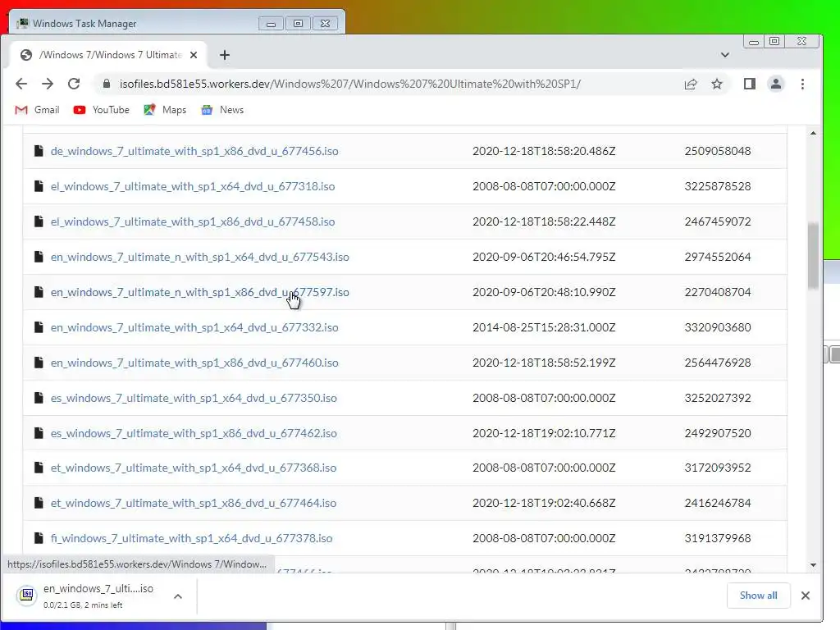Viewport: 840px width, 630px height.
Task: Download en_windows_7_ultimate_n x64 677543 iso
Action: pyautogui.click(x=200, y=257)
